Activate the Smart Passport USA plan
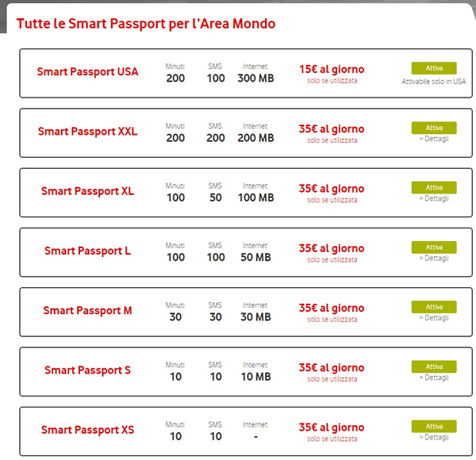 434,68
